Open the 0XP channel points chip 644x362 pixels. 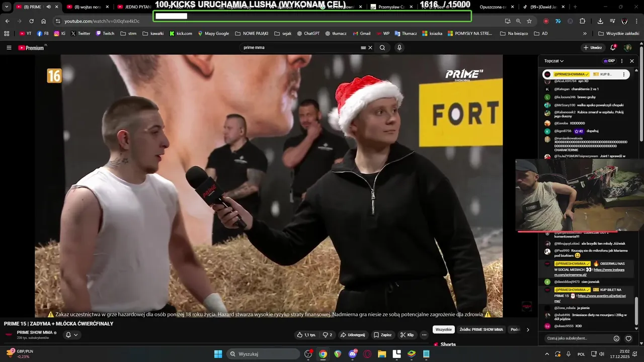[x=609, y=61]
